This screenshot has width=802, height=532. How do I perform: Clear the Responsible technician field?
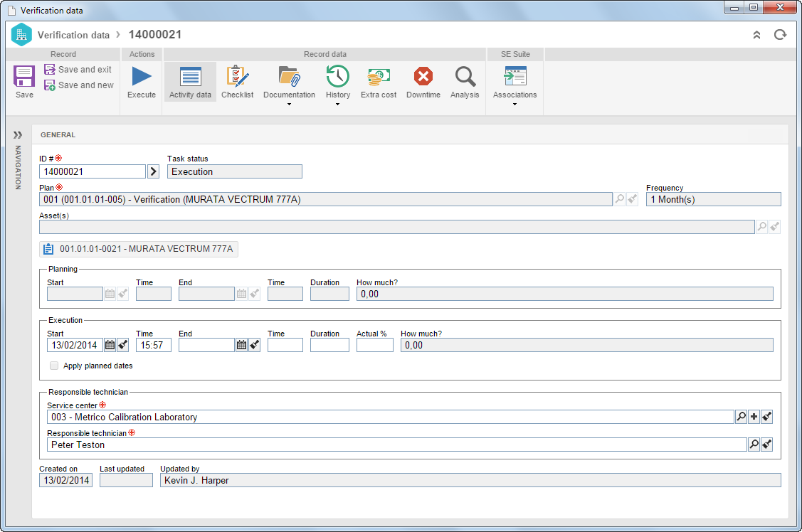(766, 444)
